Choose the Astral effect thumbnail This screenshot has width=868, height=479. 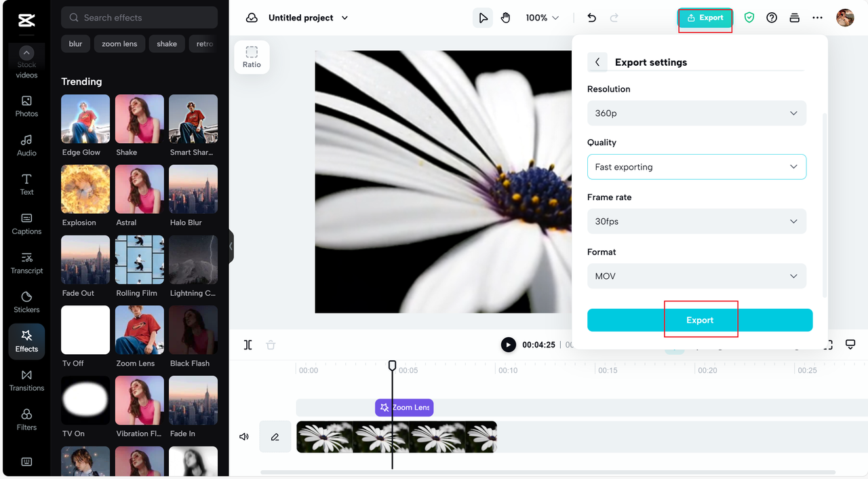click(140, 189)
